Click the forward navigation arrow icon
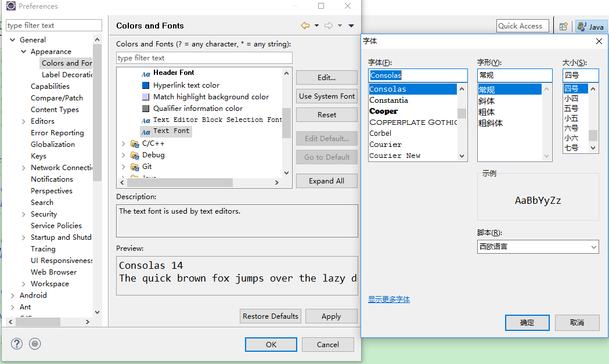Screen dimensions: 609x364 [329, 26]
